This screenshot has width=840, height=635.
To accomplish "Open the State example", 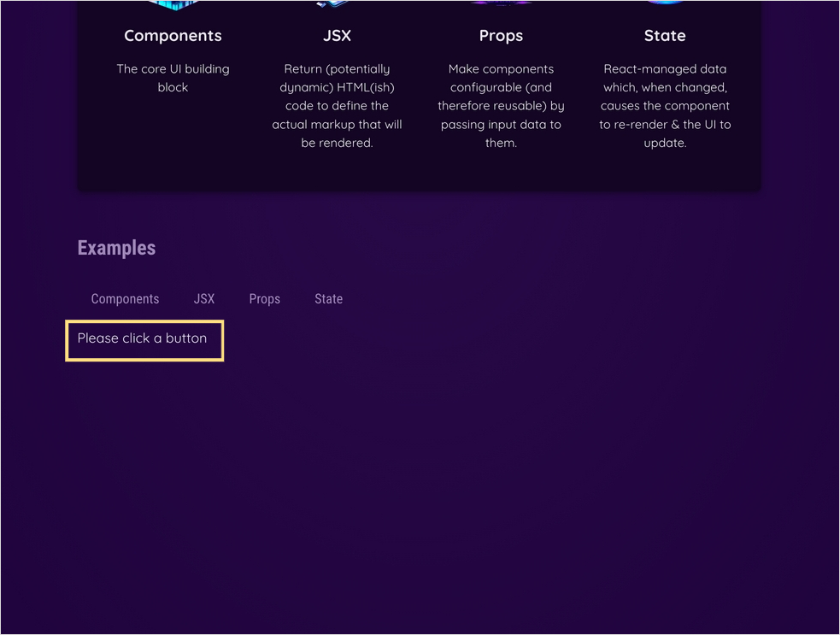I will pos(329,298).
